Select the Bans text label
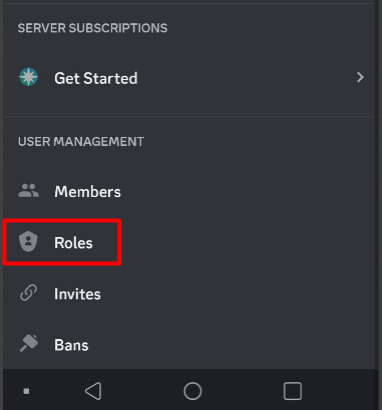382x410 pixels. tap(71, 345)
